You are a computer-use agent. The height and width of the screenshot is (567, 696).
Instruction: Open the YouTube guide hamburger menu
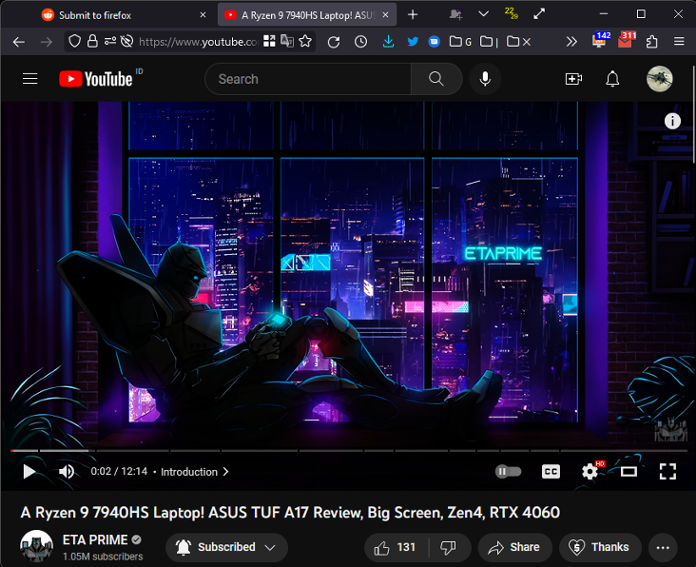point(30,79)
